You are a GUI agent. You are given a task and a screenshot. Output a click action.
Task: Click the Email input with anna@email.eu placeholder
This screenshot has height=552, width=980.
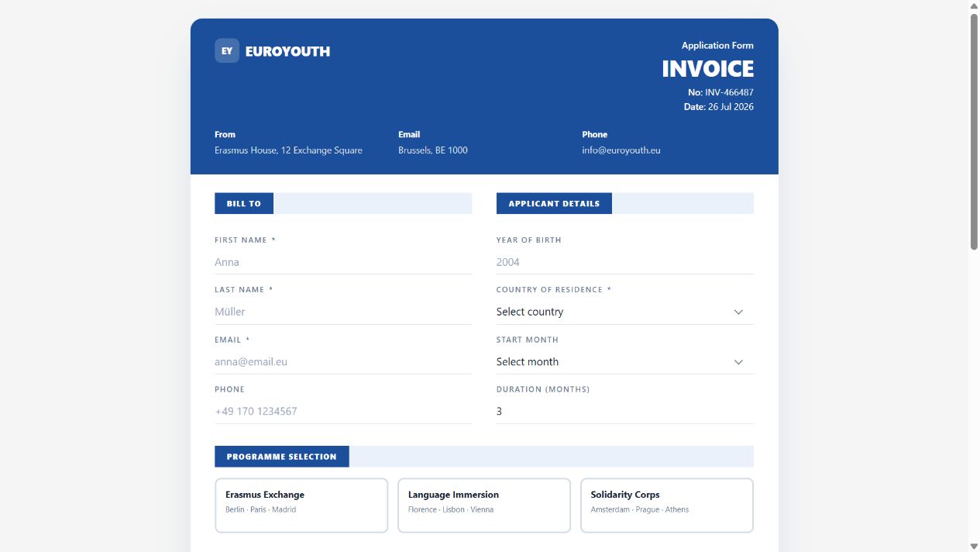(x=343, y=361)
